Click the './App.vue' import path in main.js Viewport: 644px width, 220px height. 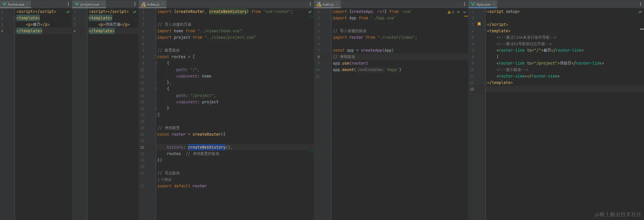383,18
